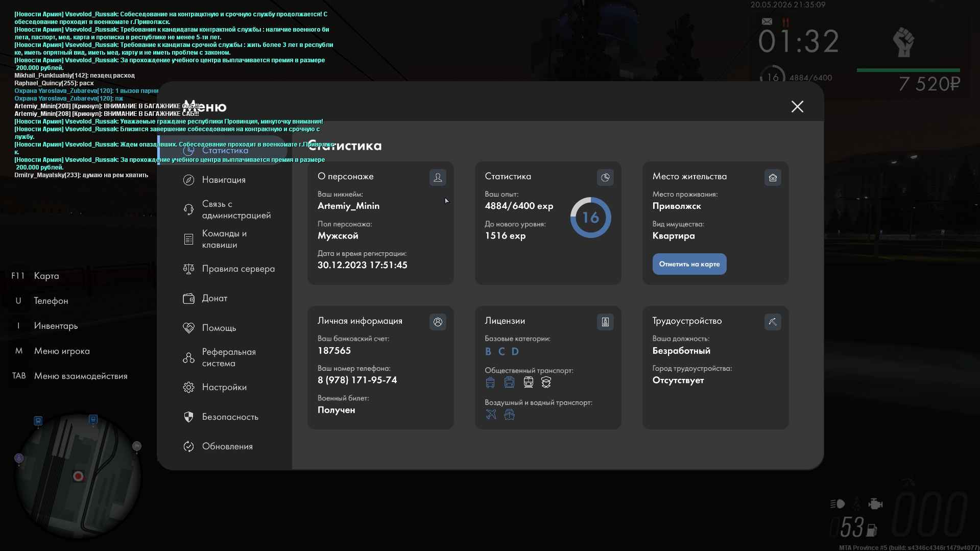Open the Навигация menu section
The width and height of the screenshot is (980, 551).
point(224,180)
